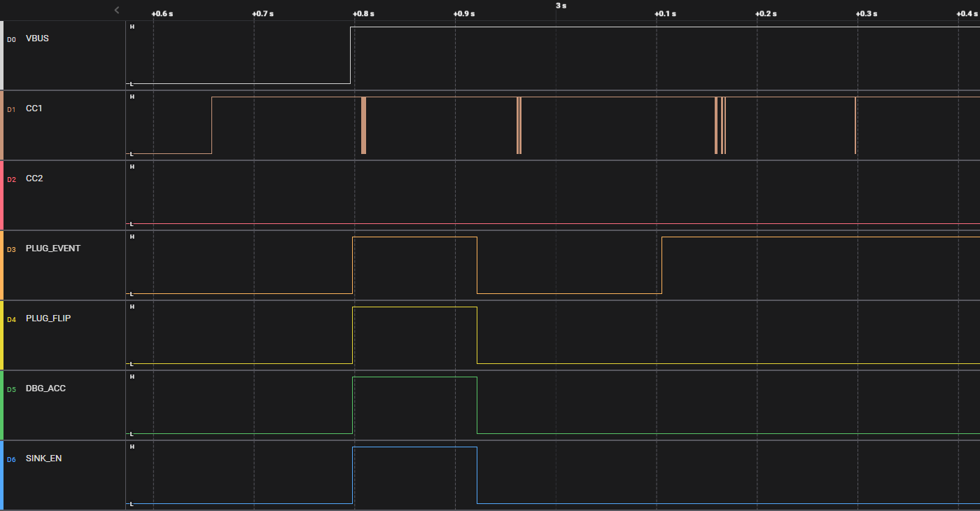Click the D1 channel index

(11, 110)
